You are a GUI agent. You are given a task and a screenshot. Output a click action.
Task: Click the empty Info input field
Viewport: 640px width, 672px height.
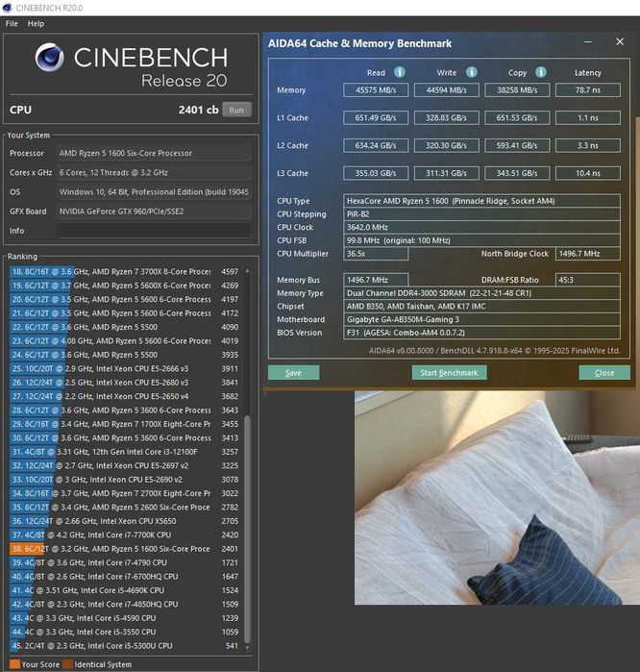154,231
